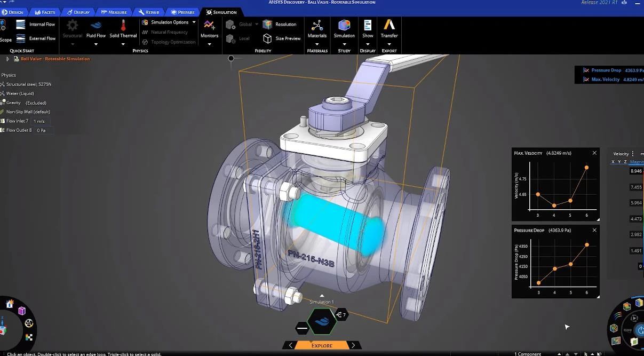Go to next stage with right arrow

click(353, 345)
